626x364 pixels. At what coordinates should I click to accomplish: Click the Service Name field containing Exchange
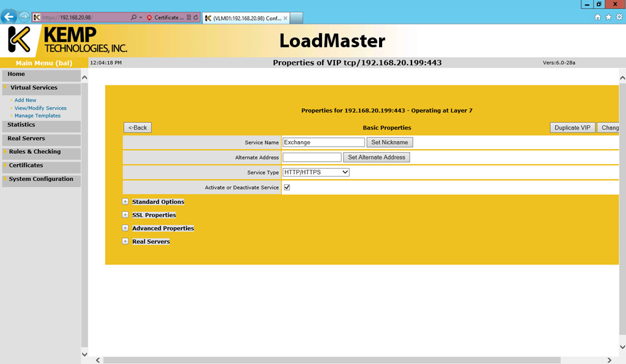(323, 142)
